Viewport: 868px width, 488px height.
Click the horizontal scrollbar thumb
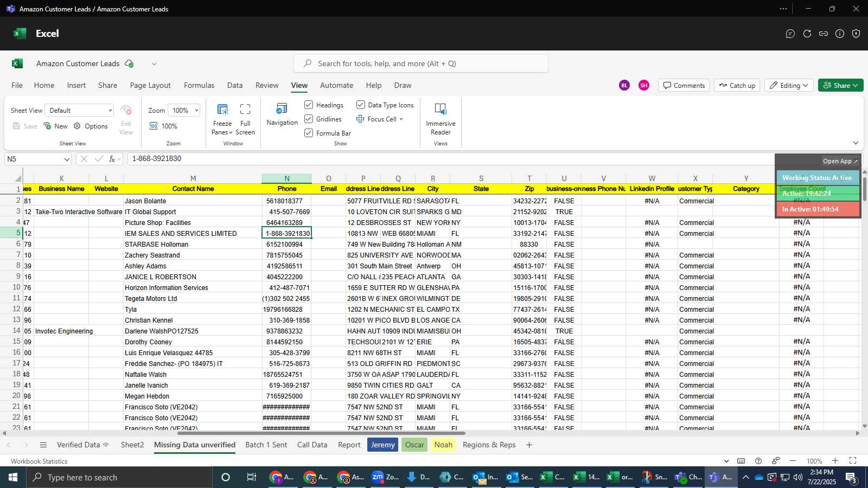coord(321,433)
